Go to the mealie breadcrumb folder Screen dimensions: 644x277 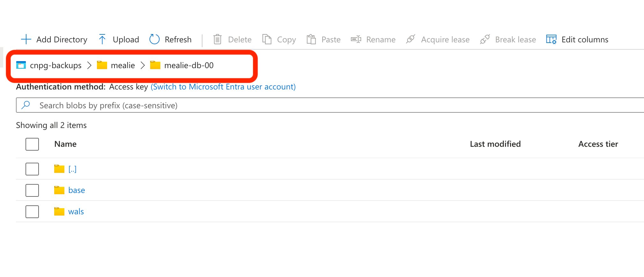pyautogui.click(x=123, y=65)
